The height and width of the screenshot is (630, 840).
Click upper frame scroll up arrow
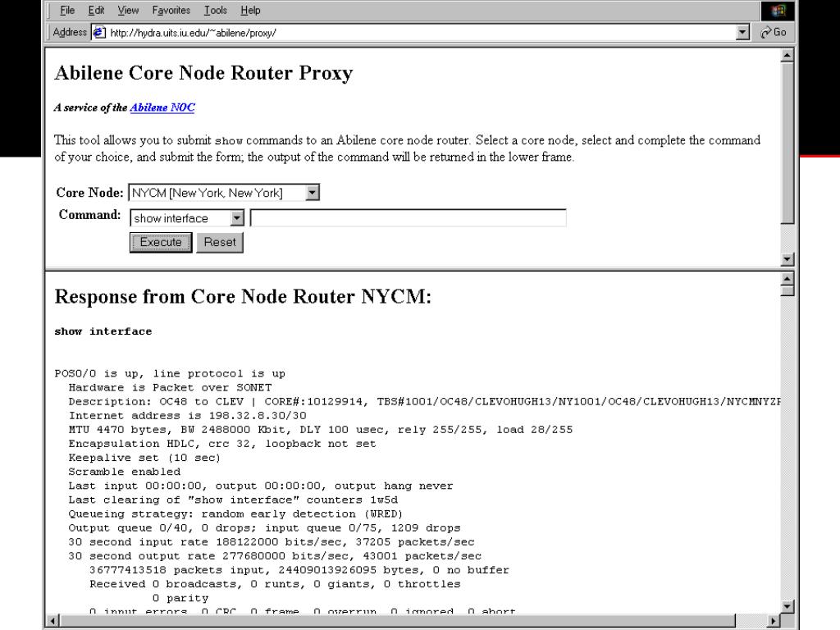coord(787,55)
